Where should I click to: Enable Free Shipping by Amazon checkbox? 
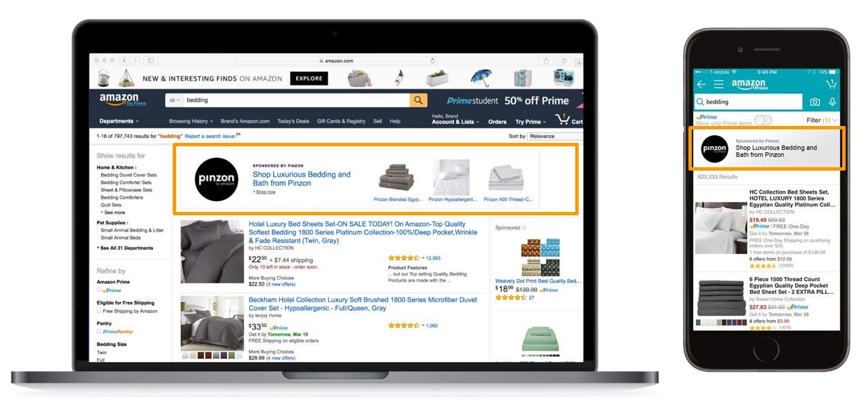click(x=99, y=311)
